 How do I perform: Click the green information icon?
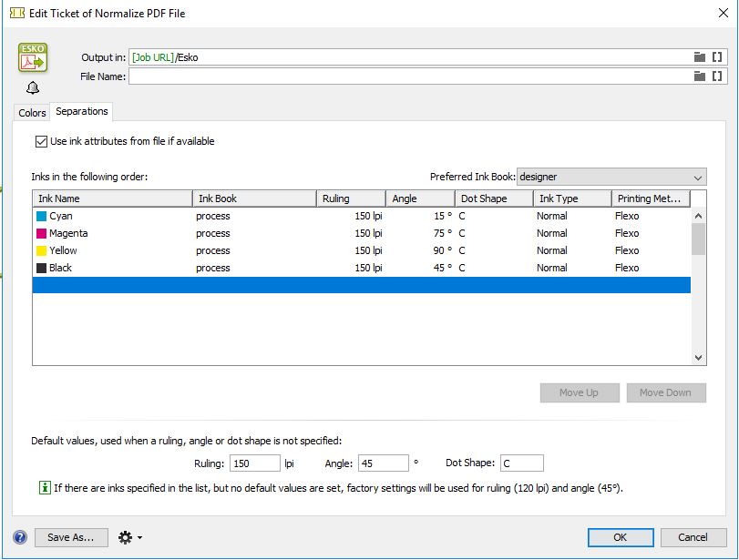click(x=45, y=488)
